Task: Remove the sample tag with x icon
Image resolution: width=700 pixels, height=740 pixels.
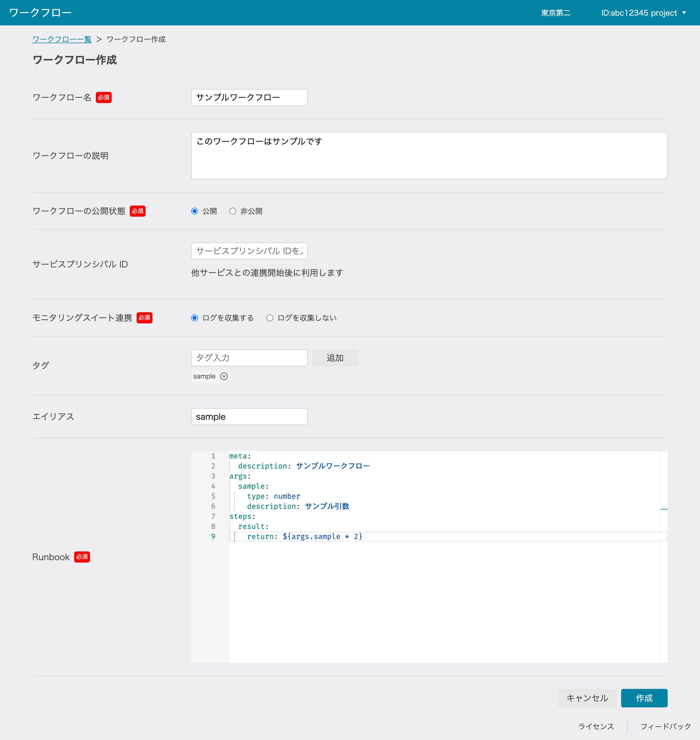Action: pyautogui.click(x=224, y=376)
